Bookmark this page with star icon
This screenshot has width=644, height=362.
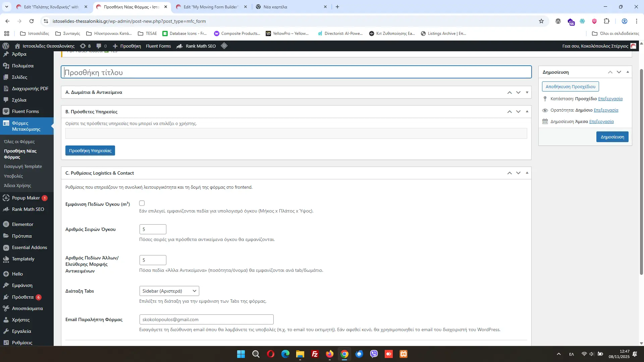(541, 21)
